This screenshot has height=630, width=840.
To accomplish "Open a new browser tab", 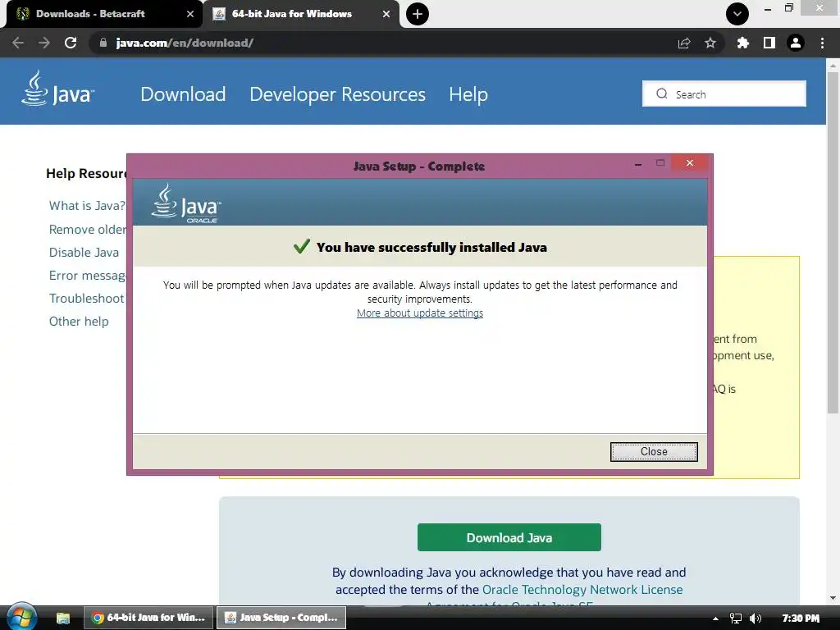I will click(x=418, y=14).
